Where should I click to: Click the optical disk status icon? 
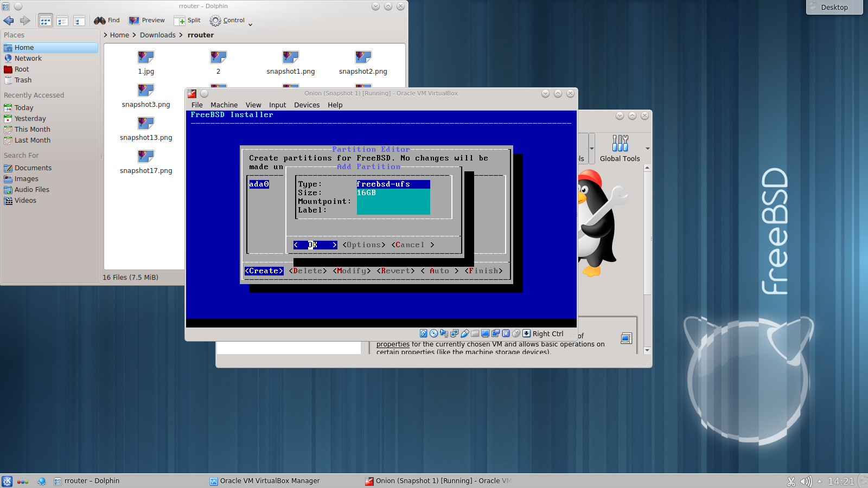(x=434, y=333)
